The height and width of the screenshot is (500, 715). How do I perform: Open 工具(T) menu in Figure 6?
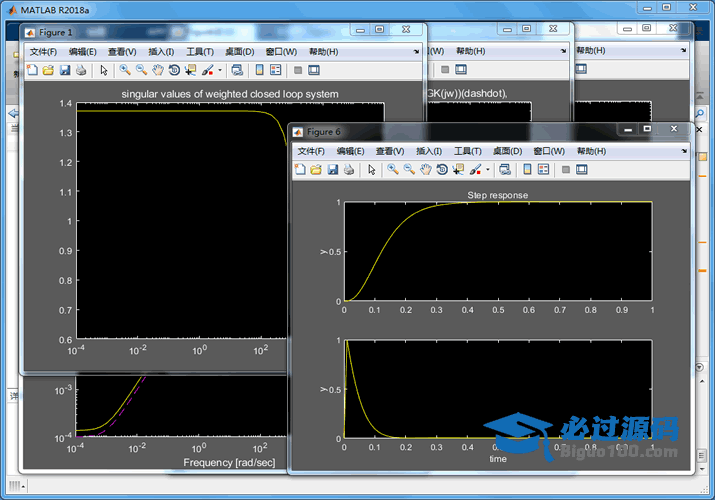coord(467,151)
